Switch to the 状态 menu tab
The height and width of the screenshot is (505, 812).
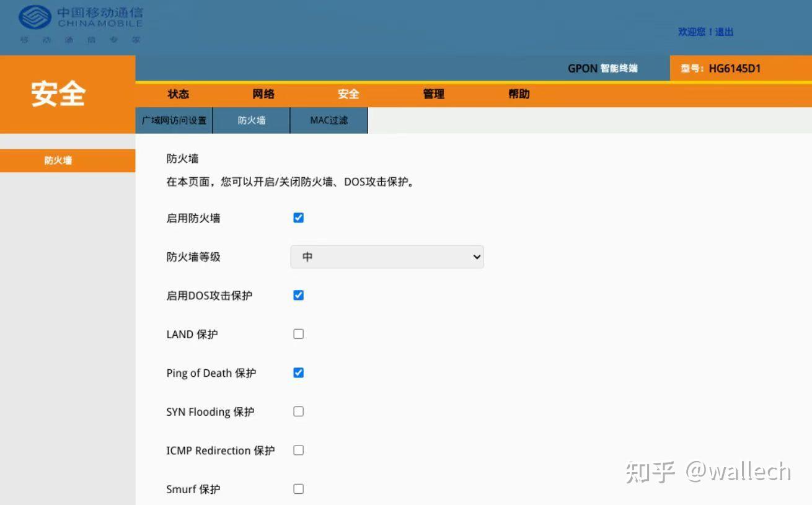tap(178, 94)
